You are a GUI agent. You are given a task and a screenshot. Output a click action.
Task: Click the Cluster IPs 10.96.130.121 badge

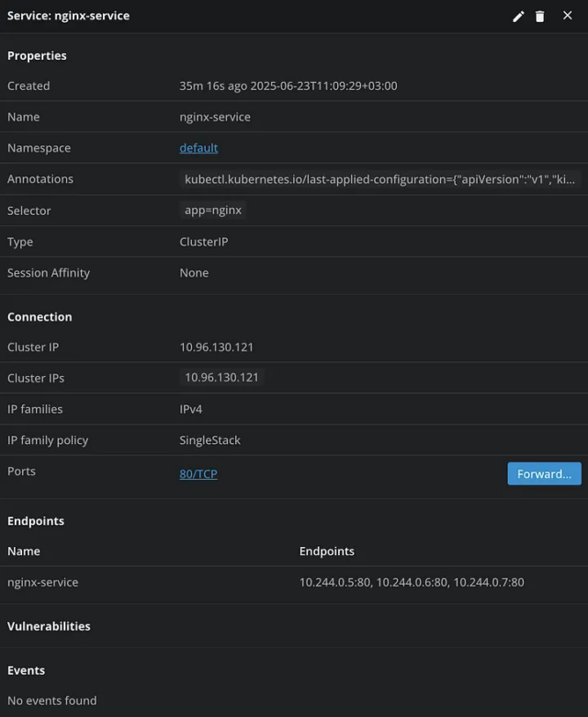[x=221, y=378]
